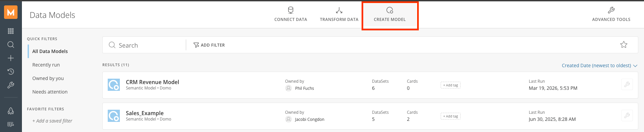The height and width of the screenshot is (132, 644).
Task: Click the star favorite filter icon
Action: click(624, 45)
